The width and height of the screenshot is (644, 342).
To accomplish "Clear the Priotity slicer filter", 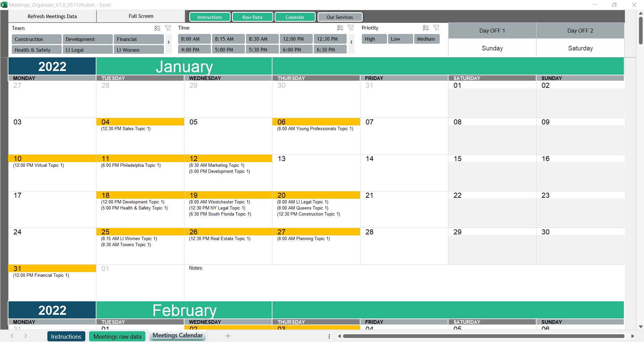I will pyautogui.click(x=436, y=28).
